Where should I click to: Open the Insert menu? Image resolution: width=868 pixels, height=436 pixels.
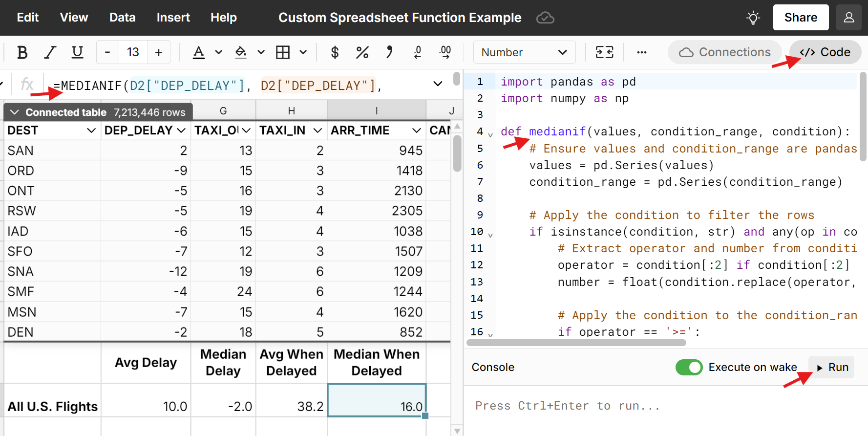point(173,18)
